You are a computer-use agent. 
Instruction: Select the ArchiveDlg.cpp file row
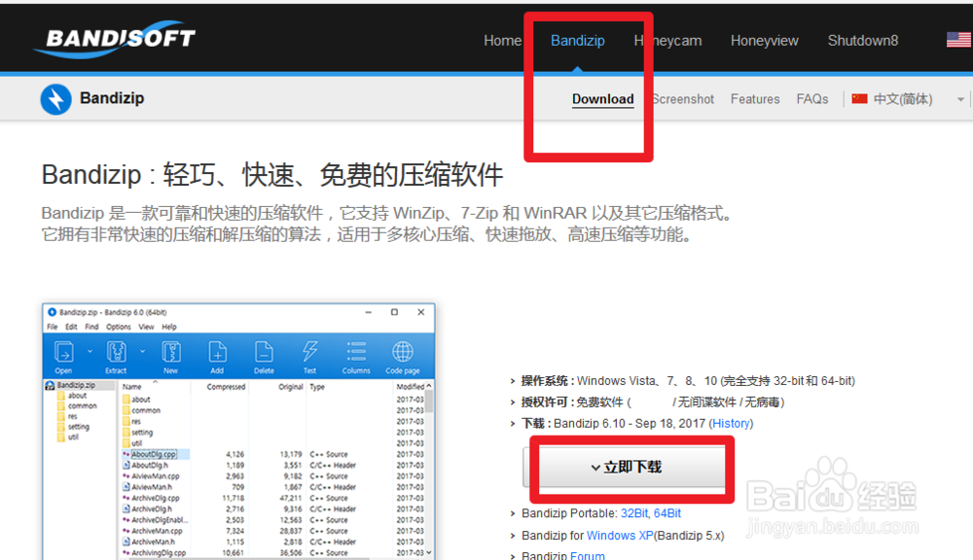pos(155,498)
